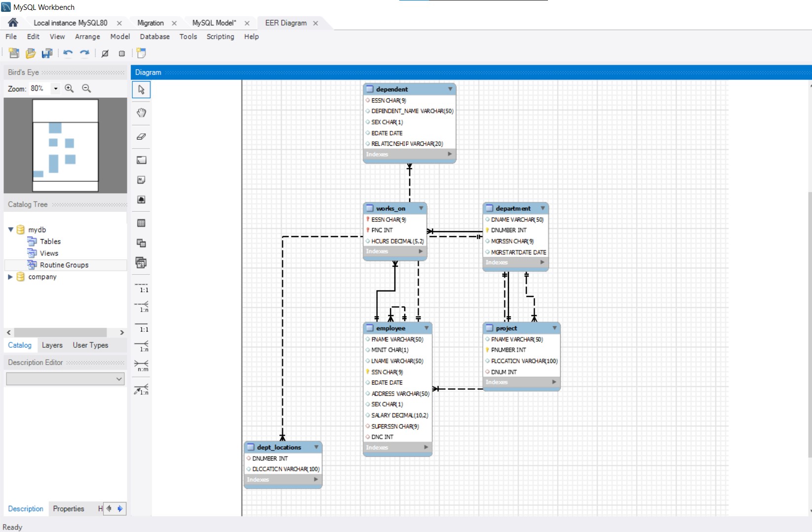Open the zoom percentage dropdown
The height and width of the screenshot is (532, 812).
click(x=56, y=89)
